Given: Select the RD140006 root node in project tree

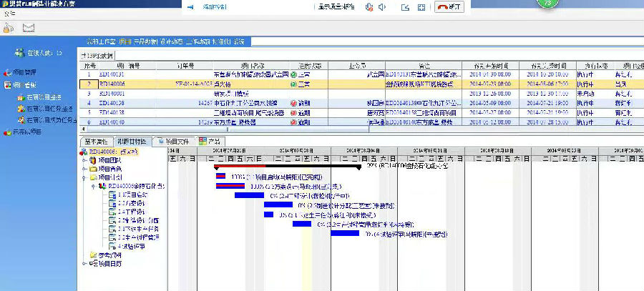Looking at the screenshot, I should [113, 152].
